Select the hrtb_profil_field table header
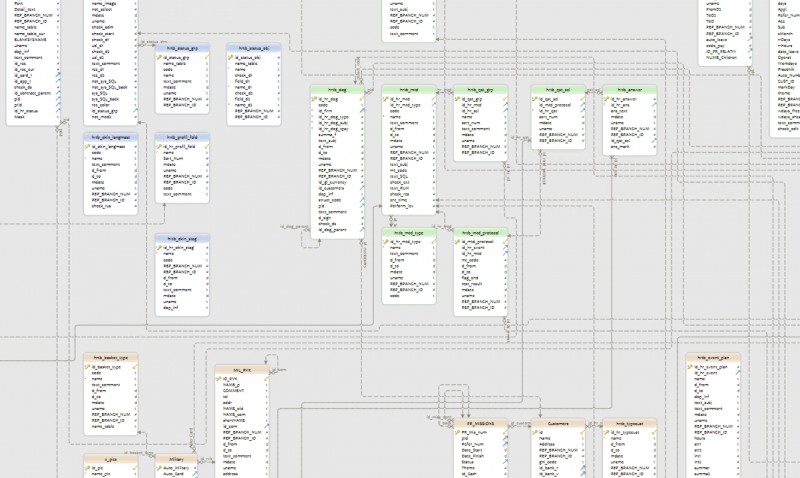800x478 pixels. (x=182, y=137)
